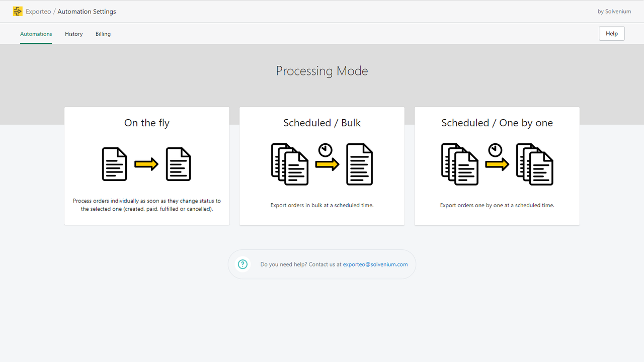This screenshot has height=362, width=644.
Task: Click the single document icon in On the fly card
Action: tap(115, 164)
